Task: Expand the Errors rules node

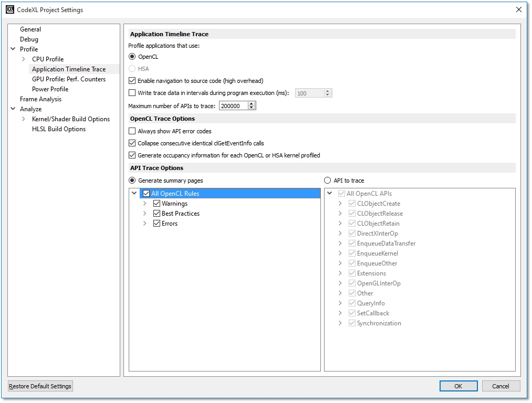Action: (144, 224)
